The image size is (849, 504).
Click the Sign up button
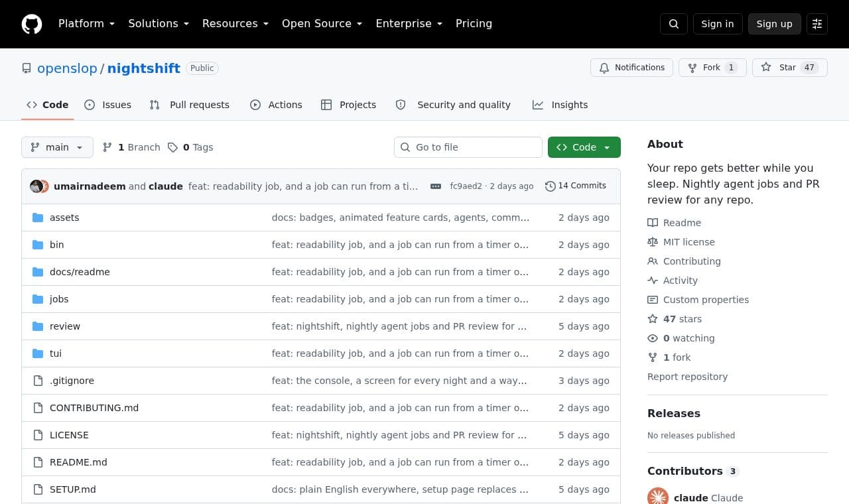[x=775, y=24]
